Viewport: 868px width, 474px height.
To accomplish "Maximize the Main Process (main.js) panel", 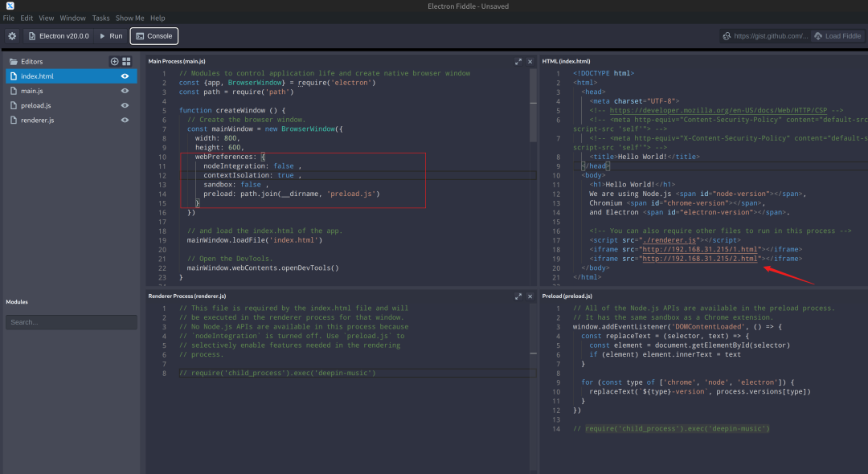I will [x=518, y=62].
